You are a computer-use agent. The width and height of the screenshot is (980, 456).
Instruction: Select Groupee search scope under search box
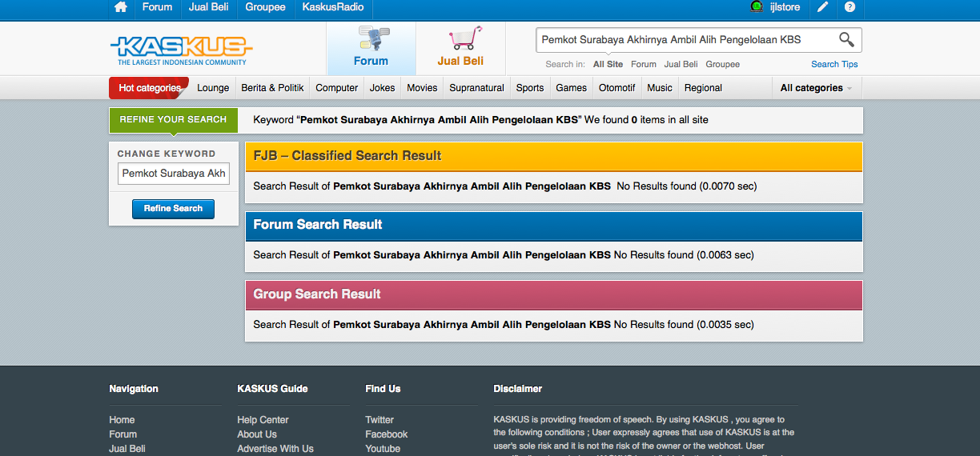[x=722, y=64]
